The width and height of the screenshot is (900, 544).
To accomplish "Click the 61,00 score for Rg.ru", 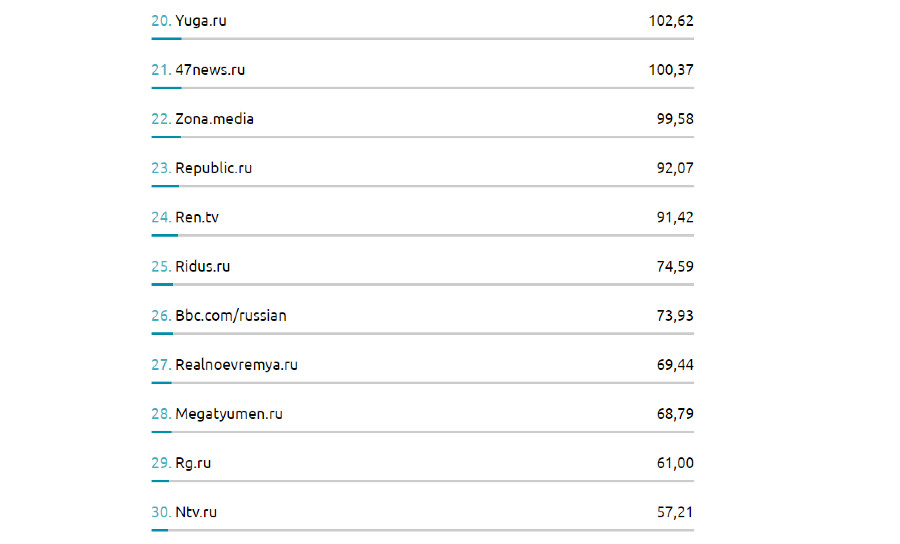I will click(x=675, y=463).
